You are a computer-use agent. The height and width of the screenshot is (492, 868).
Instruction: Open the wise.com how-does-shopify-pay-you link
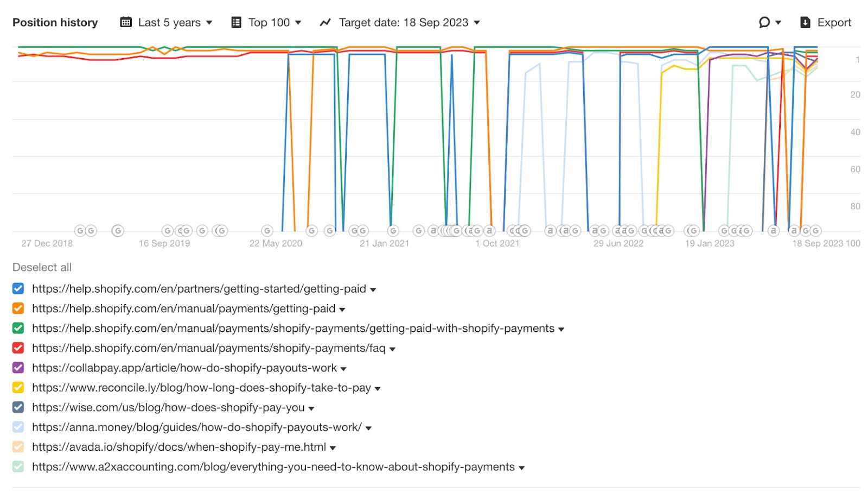[168, 407]
